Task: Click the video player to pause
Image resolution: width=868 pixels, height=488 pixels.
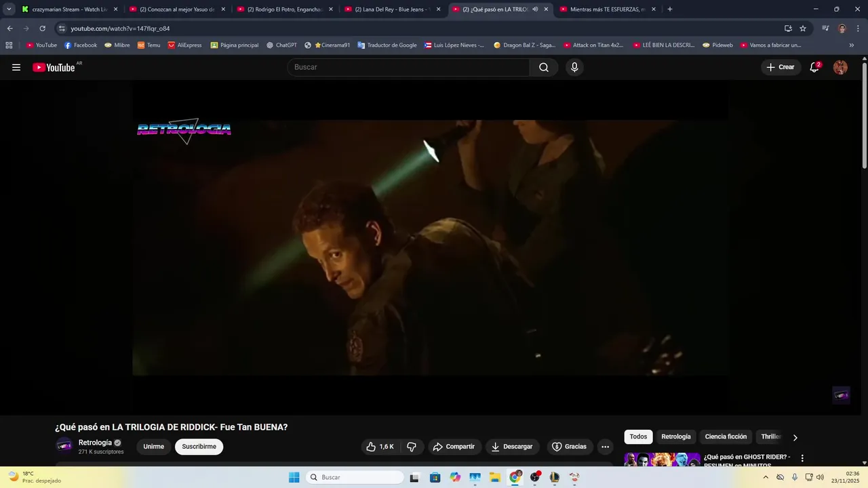Action: point(430,248)
